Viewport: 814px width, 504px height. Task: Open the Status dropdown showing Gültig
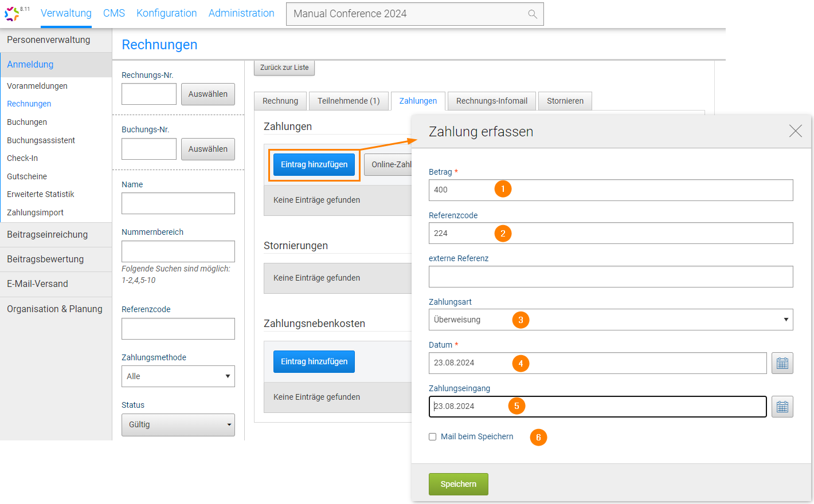(x=178, y=424)
